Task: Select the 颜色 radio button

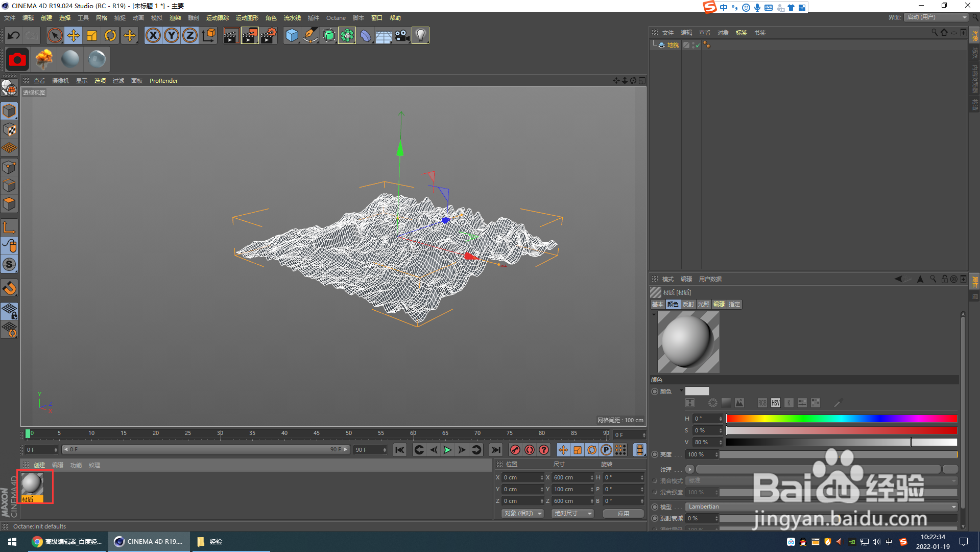Action: click(655, 392)
